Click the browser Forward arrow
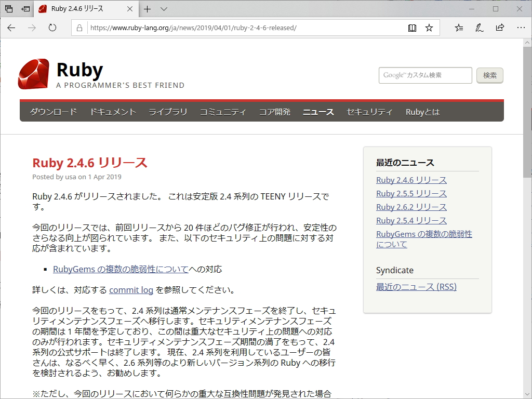Viewport: 532px width, 399px height. coord(32,28)
